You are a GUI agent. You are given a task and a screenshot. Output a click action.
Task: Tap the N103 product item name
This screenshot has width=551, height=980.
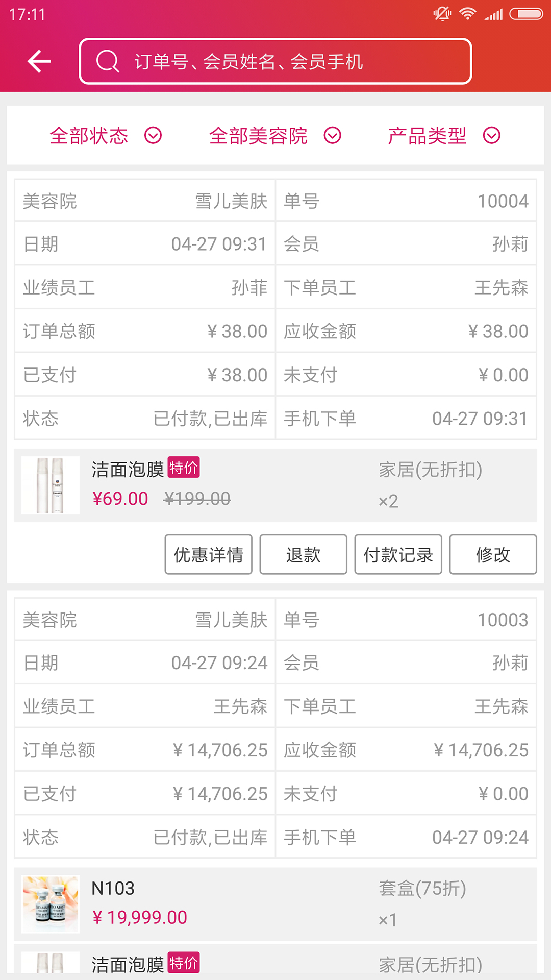(x=113, y=889)
